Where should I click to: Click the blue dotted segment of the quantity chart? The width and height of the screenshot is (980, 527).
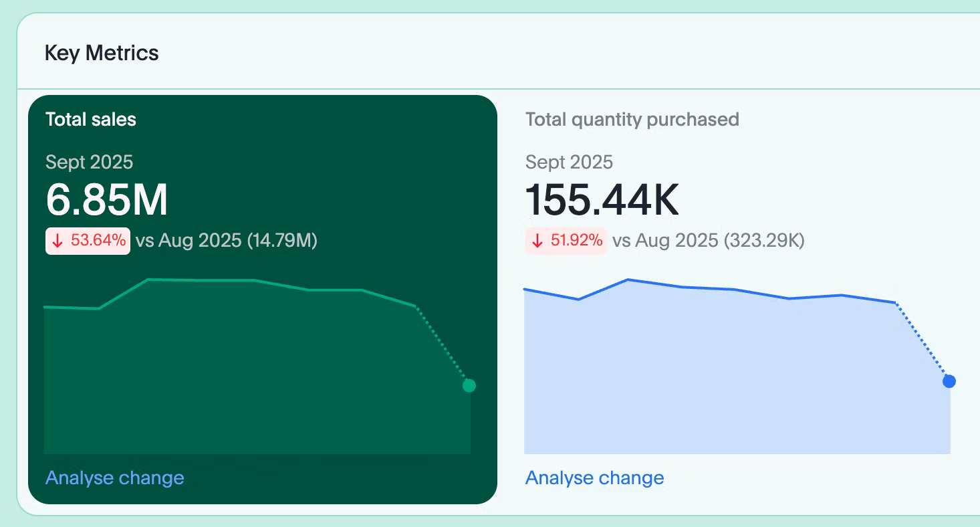pos(923,342)
